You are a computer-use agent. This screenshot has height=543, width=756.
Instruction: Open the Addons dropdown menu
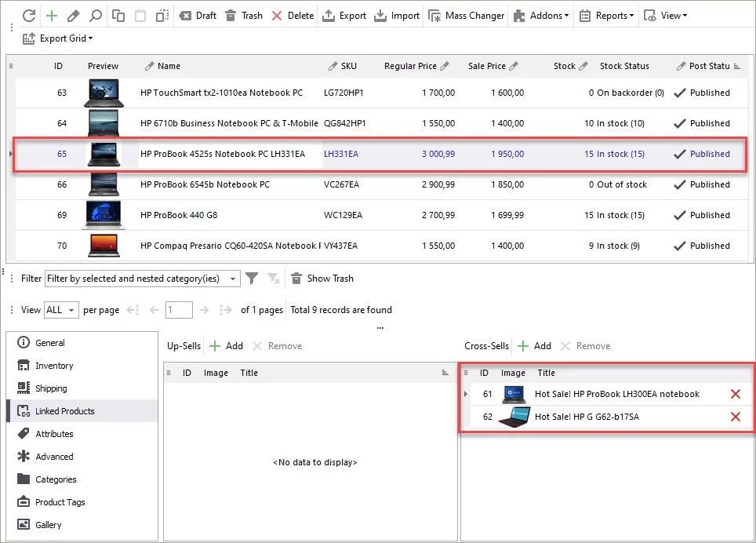click(541, 16)
